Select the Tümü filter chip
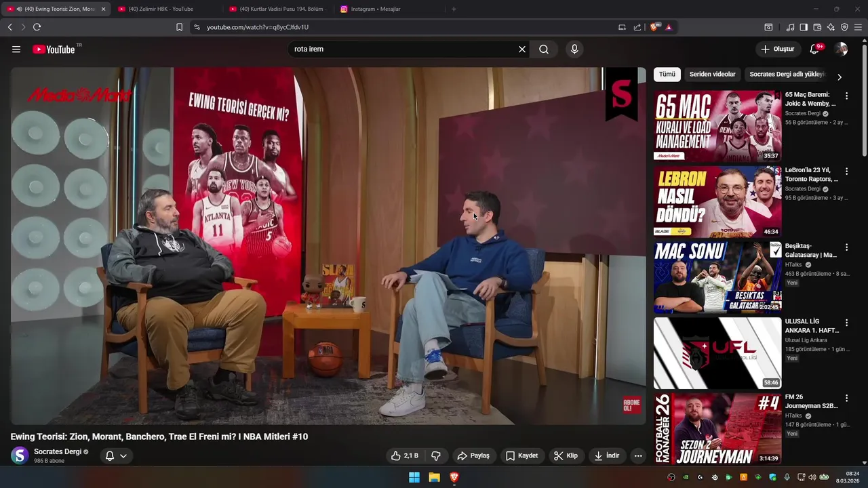Image resolution: width=868 pixels, height=488 pixels. [x=667, y=75]
